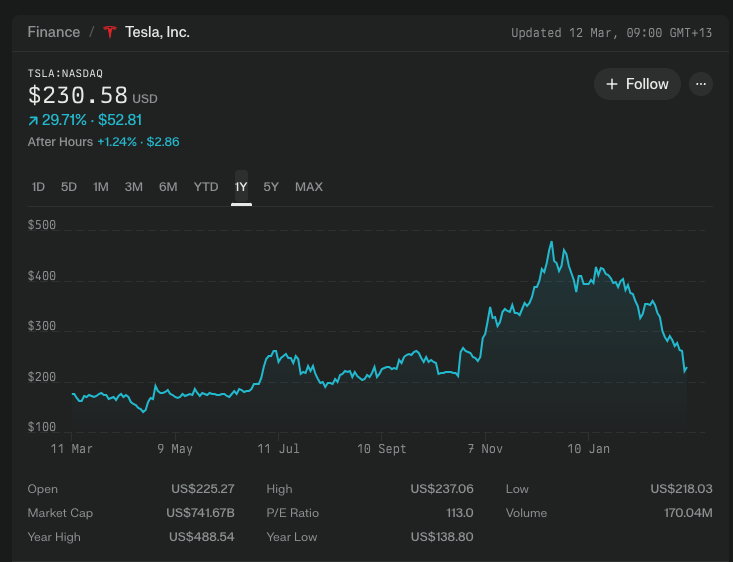This screenshot has height=562, width=733.
Task: Click the $200 y-axis label
Action: click(x=42, y=377)
